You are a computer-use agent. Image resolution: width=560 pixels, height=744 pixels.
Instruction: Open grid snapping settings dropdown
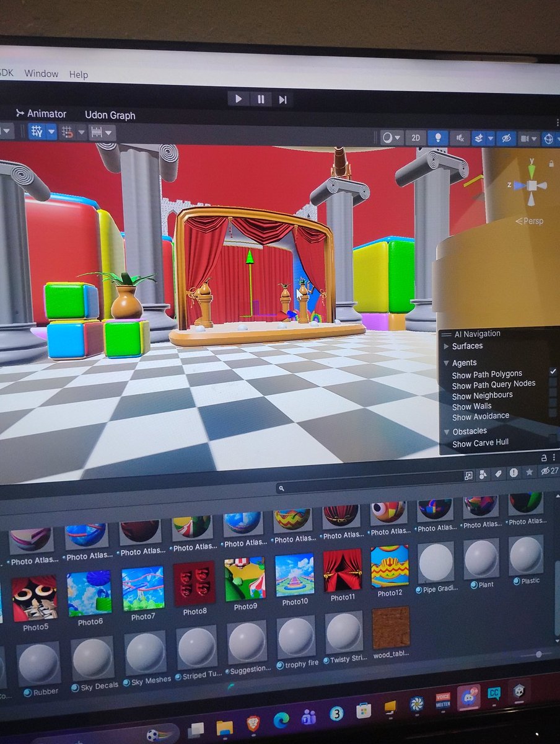[81, 132]
